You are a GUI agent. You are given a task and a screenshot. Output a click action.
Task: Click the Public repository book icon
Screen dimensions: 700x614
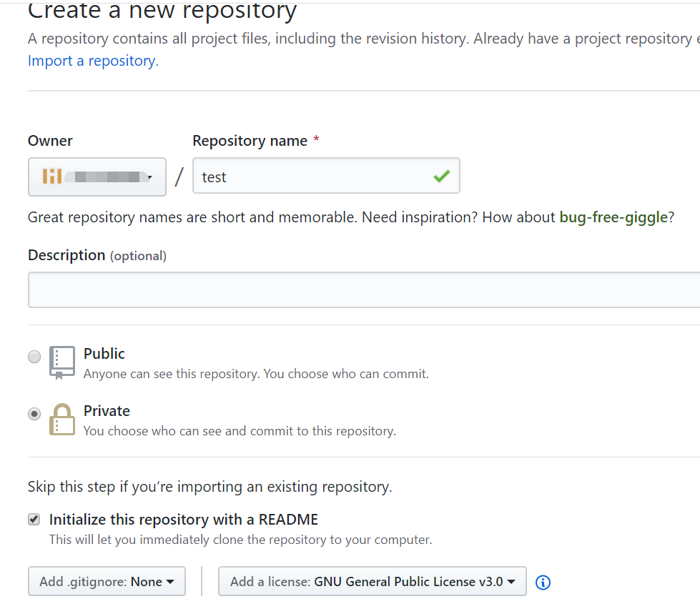point(62,362)
